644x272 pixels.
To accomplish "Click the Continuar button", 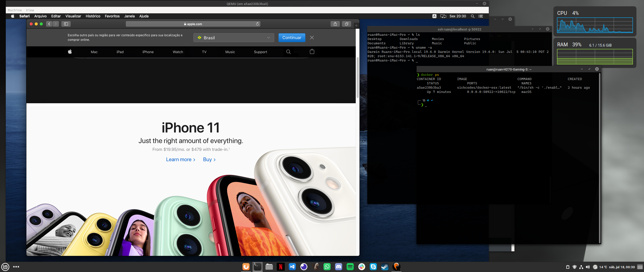I will (292, 38).
